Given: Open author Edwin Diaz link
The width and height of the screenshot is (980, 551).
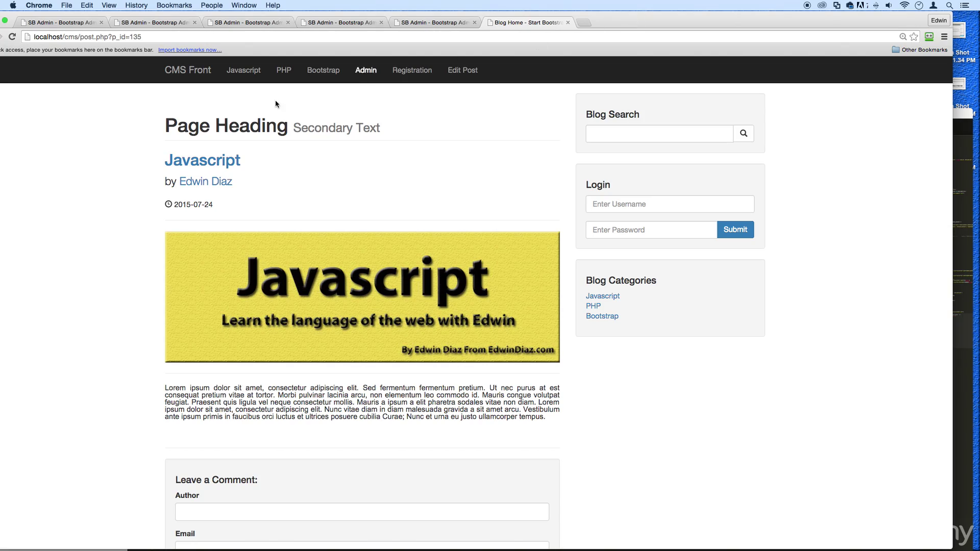Looking at the screenshot, I should point(205,181).
